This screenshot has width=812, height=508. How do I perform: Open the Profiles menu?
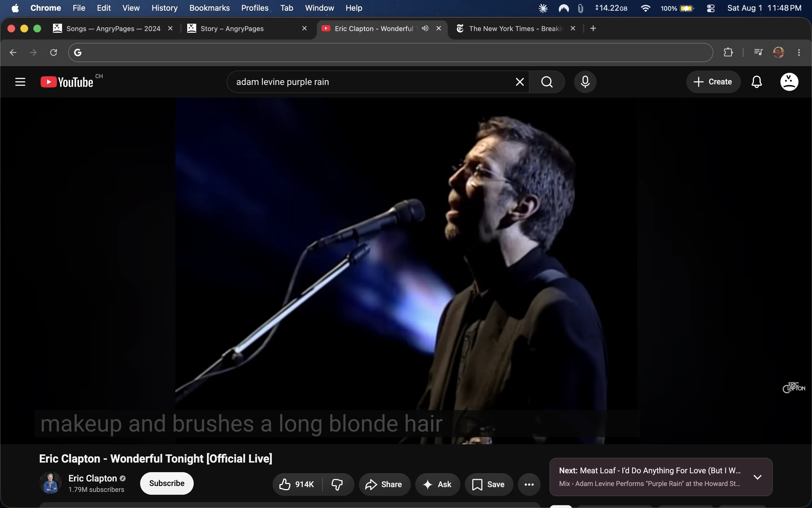pos(255,8)
